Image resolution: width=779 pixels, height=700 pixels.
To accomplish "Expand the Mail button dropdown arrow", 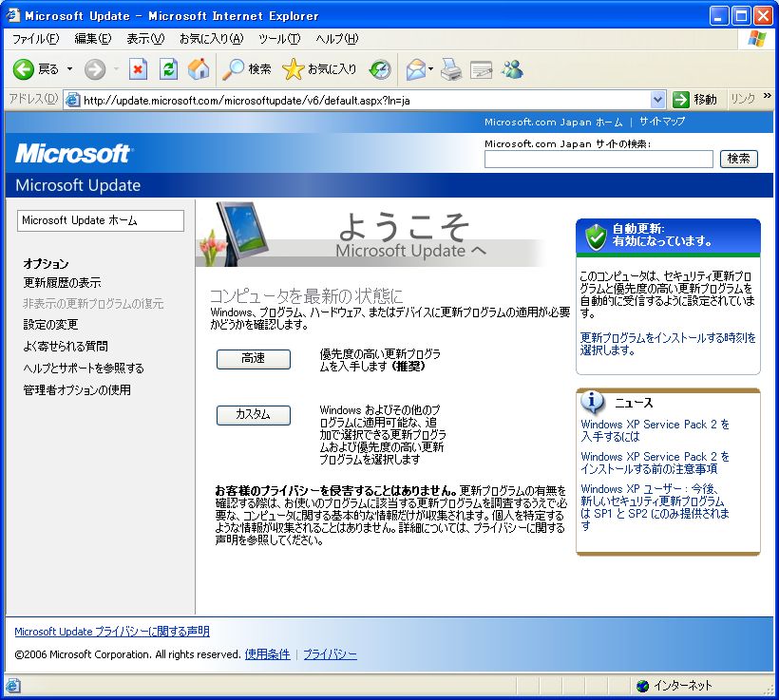I will coord(430,69).
